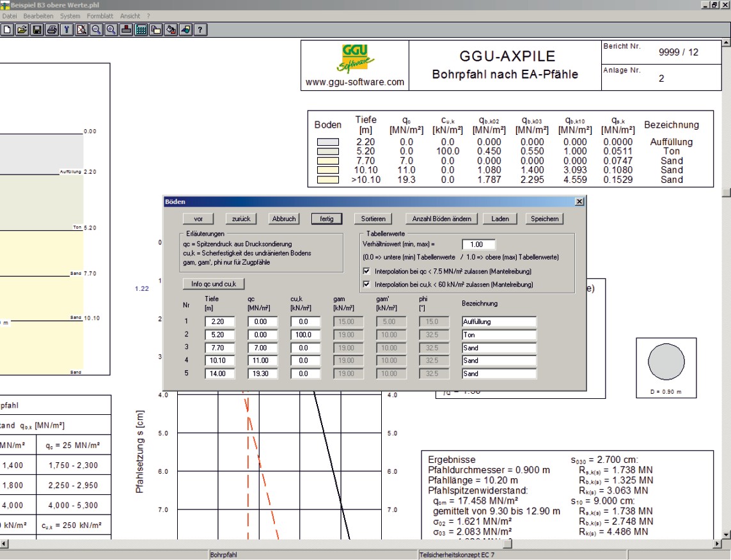Click the vertical scrollbar down arrow
Image resolution: width=731 pixels, height=560 pixels.
(727, 535)
